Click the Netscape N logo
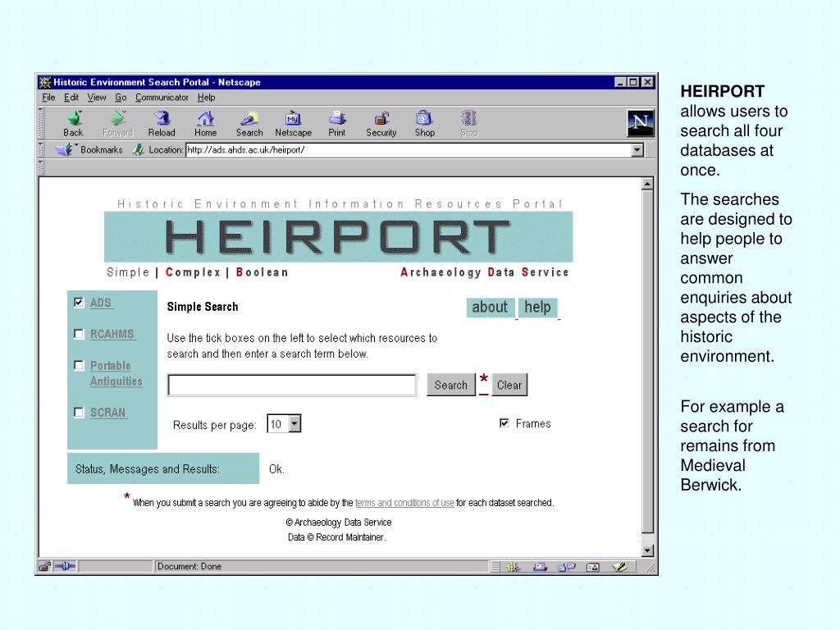This screenshot has width=840, height=630. [640, 123]
